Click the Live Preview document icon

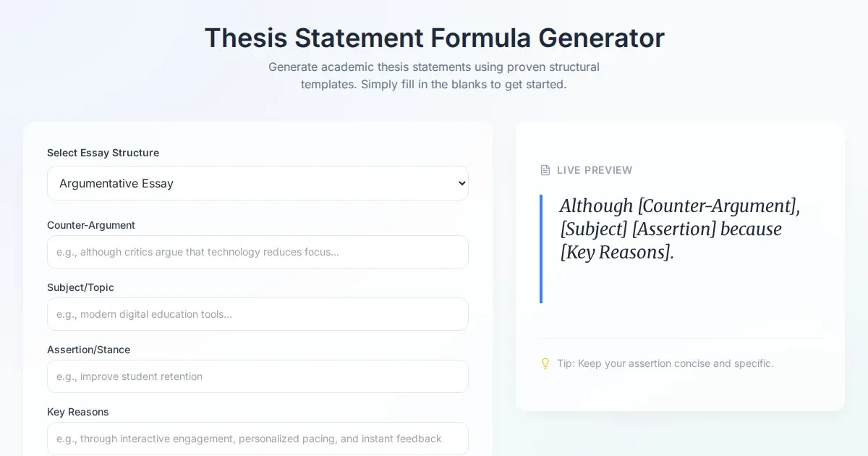tap(545, 170)
